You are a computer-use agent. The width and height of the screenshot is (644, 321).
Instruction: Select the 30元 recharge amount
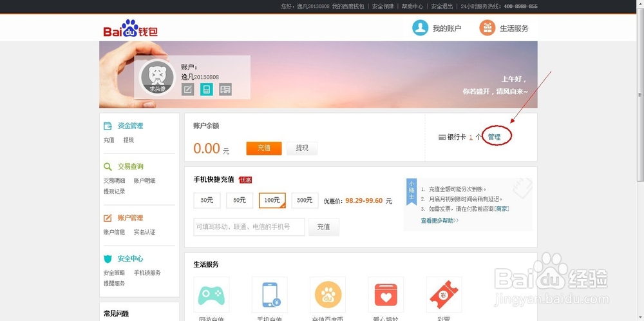coord(207,200)
